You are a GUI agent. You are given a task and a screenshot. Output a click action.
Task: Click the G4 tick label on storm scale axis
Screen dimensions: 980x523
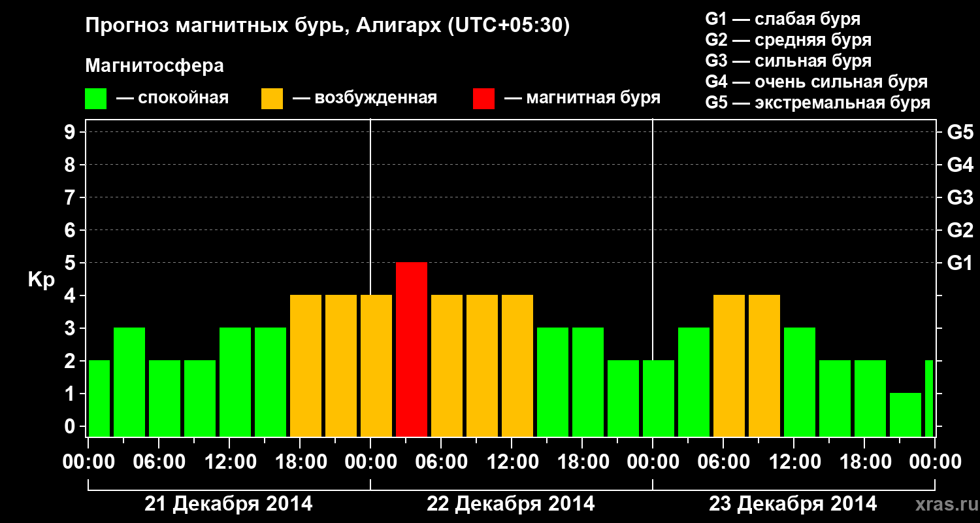point(960,165)
